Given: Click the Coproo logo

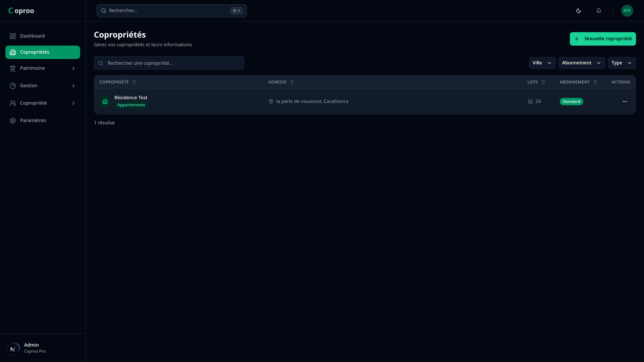Looking at the screenshot, I should click(21, 11).
